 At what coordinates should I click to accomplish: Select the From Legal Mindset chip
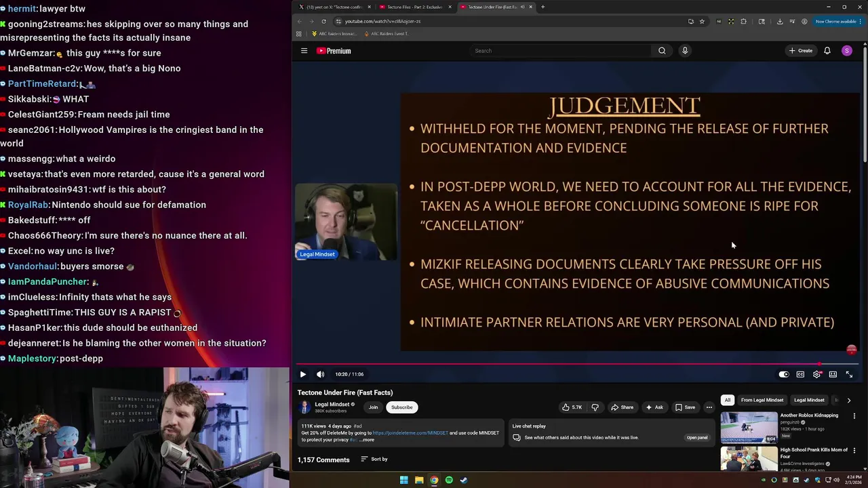[762, 400]
